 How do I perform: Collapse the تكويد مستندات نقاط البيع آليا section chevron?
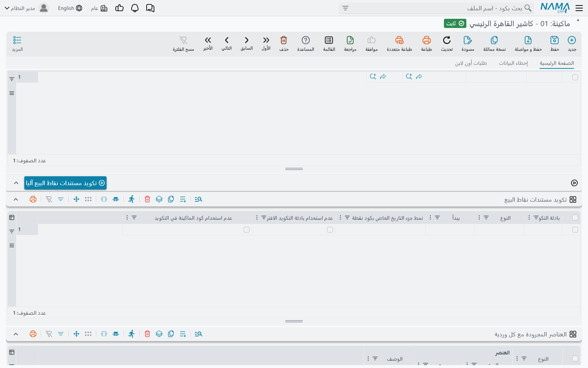pos(16,183)
